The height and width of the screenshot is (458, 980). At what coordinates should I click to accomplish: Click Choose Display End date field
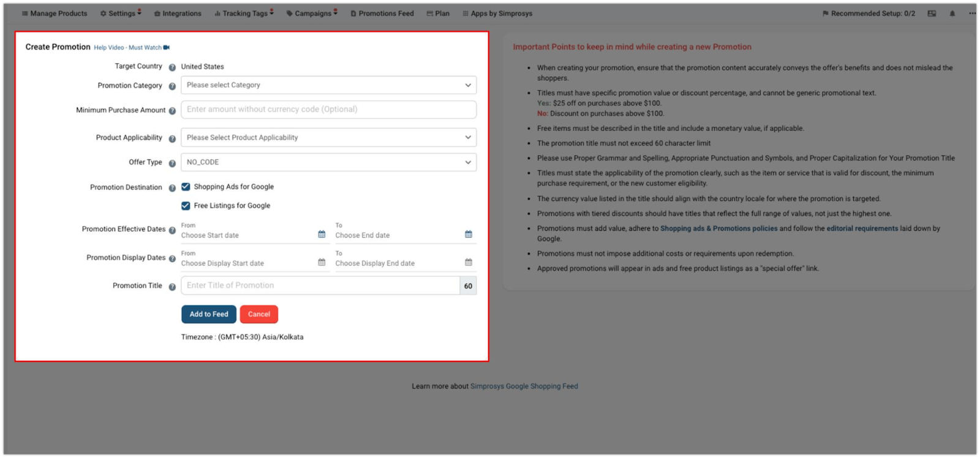click(398, 263)
